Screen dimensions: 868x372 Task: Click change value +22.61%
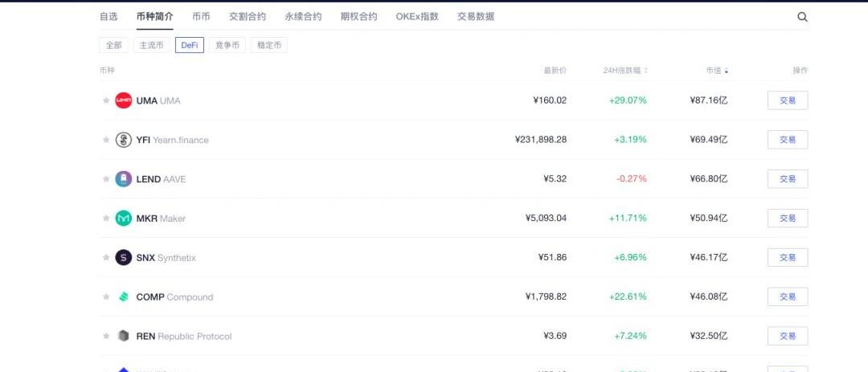628,297
